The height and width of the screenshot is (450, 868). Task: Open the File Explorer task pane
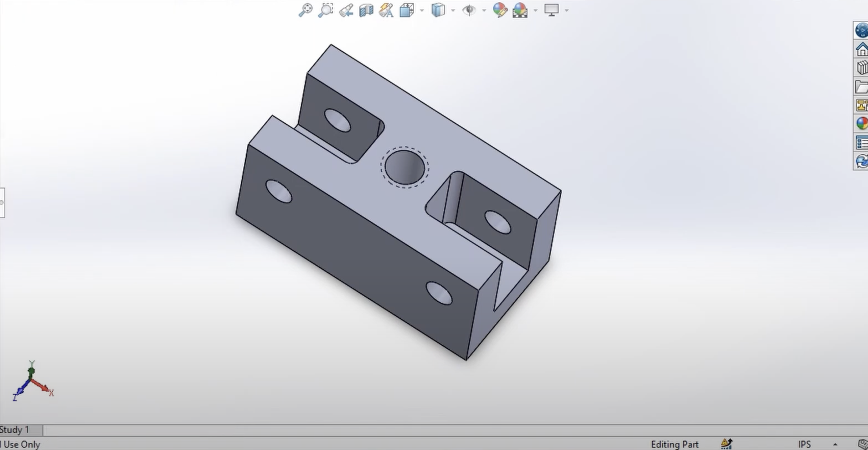pos(863,85)
